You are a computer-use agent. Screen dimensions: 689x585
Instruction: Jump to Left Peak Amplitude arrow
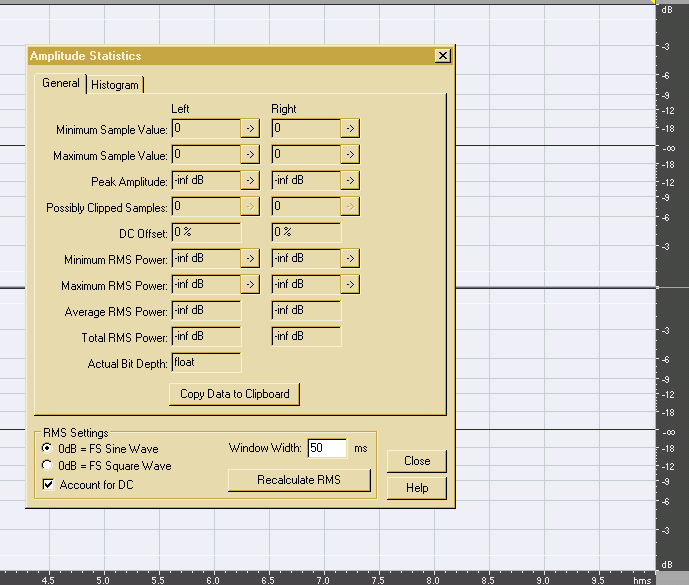250,180
